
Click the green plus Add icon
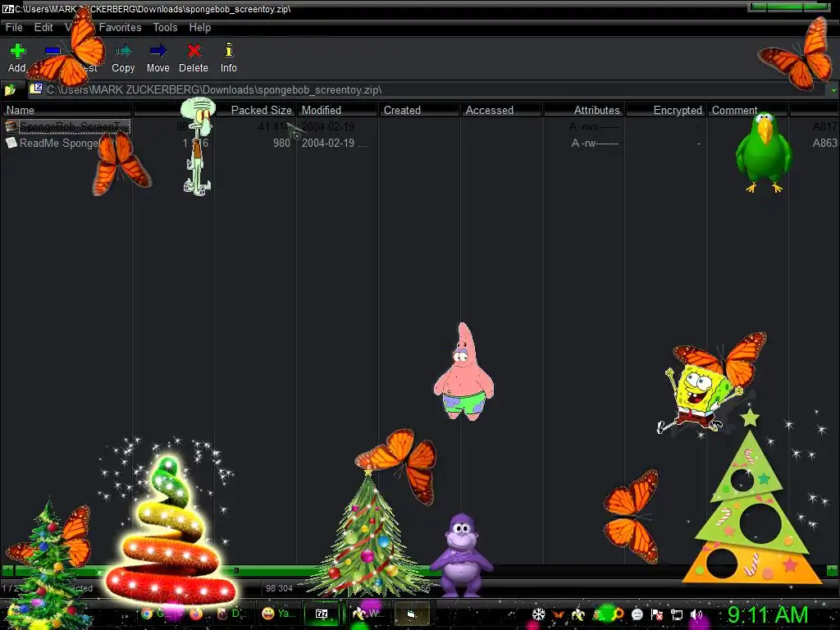(x=17, y=52)
